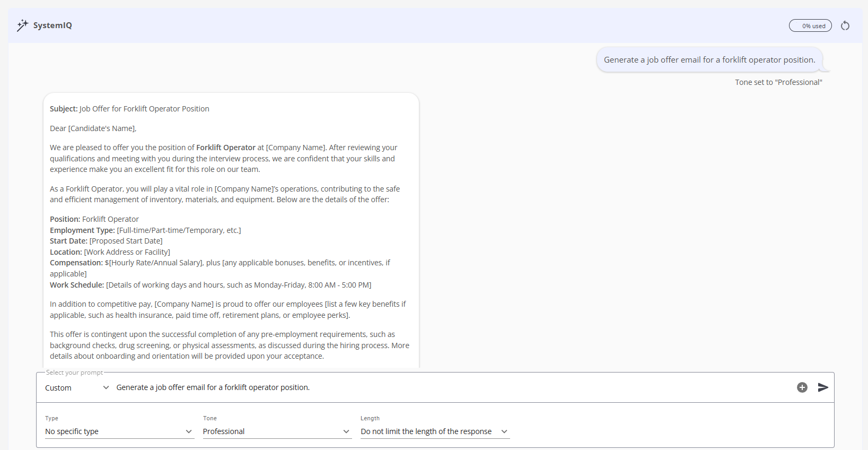This screenshot has width=868, height=450.
Task: Click the 'Position: Forklift Operator' line
Action: click(x=94, y=219)
